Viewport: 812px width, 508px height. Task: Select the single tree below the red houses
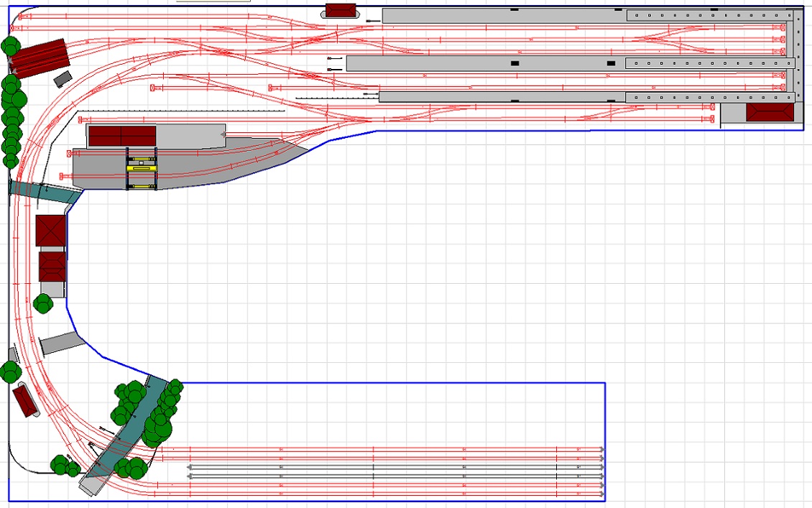[43, 303]
